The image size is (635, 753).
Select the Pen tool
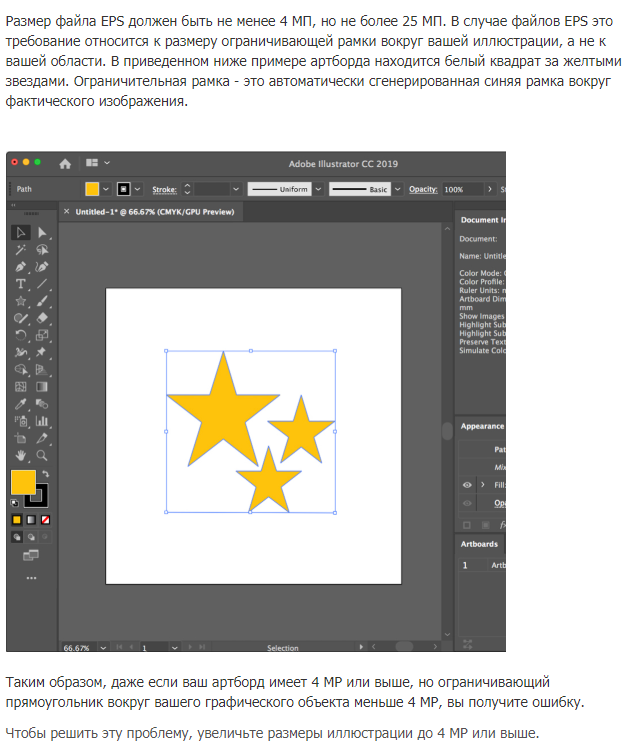tap(21, 267)
